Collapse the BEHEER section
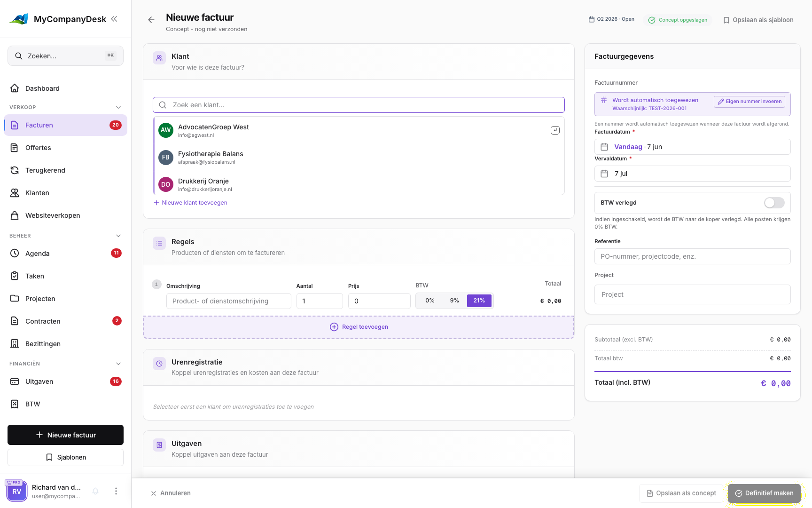The width and height of the screenshot is (812, 508). tap(118, 236)
